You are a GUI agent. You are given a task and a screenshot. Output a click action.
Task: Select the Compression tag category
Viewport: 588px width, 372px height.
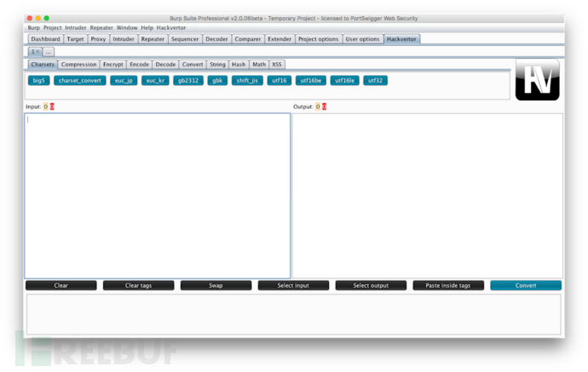(x=78, y=65)
